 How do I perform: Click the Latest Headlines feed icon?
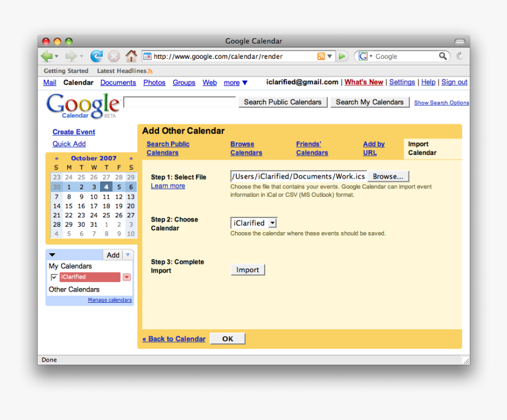pyautogui.click(x=150, y=71)
